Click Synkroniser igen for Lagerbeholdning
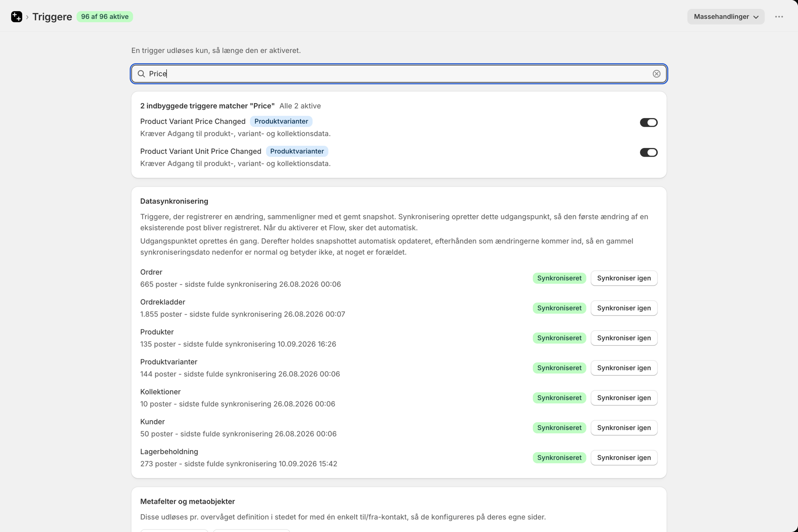 pos(624,458)
